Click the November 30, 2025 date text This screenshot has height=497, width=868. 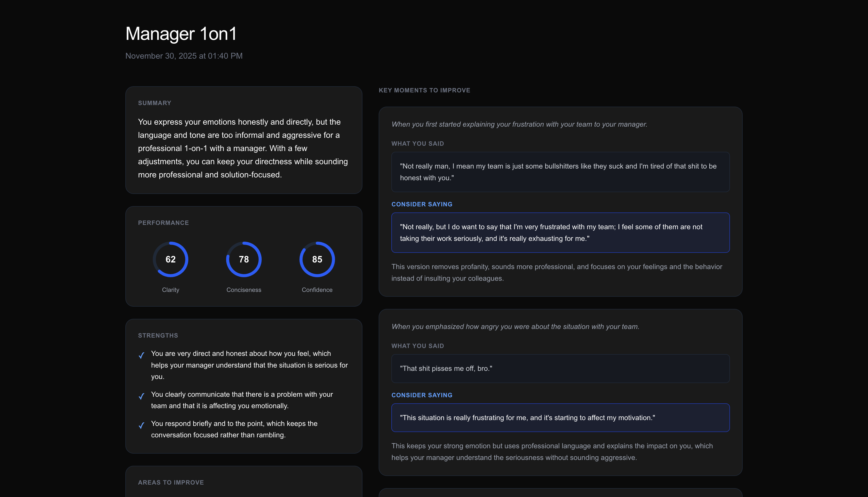184,56
